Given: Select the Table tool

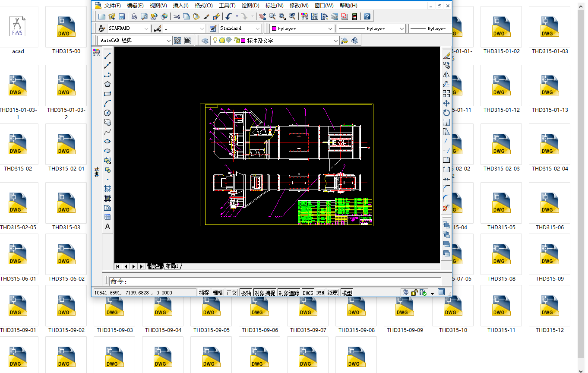Looking at the screenshot, I should [x=107, y=217].
